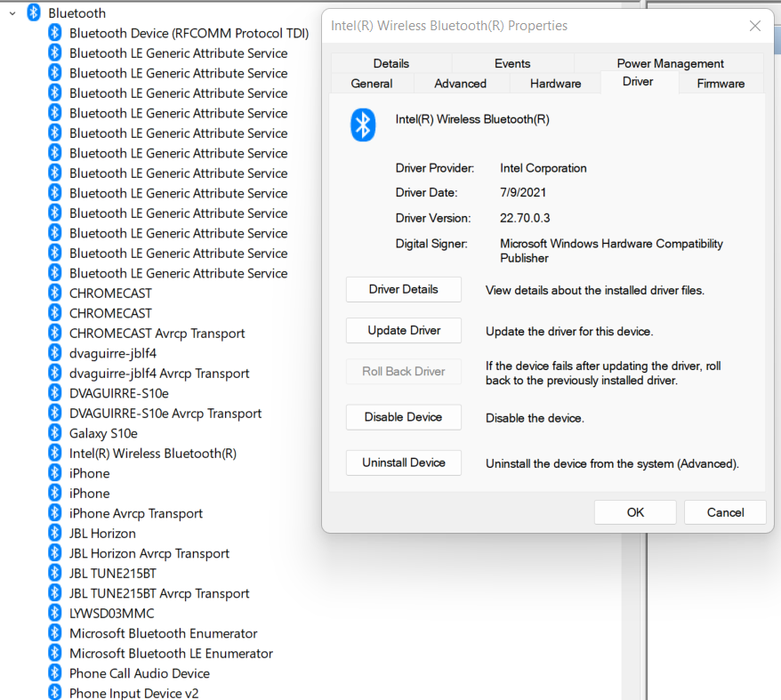Click the LYWSD03MMC device icon
This screenshot has height=700, width=781.
(55, 614)
